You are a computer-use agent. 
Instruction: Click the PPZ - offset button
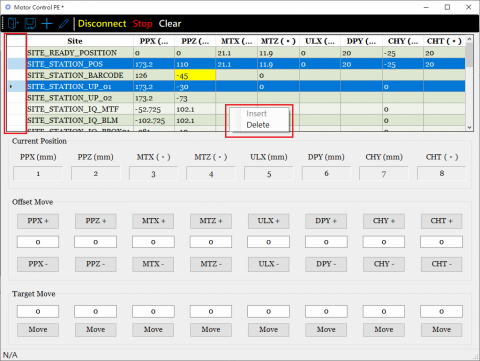coord(96,264)
